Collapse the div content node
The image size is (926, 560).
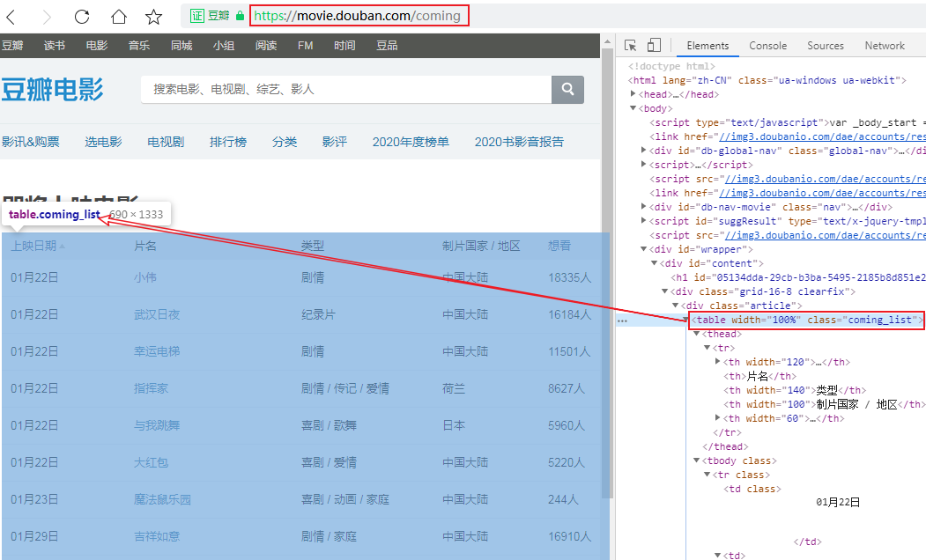coord(655,263)
